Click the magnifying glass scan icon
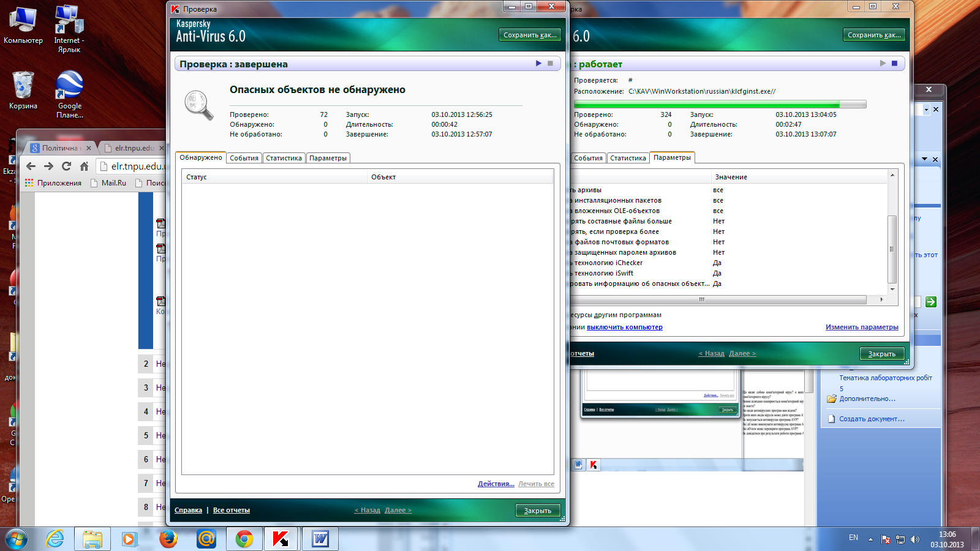 point(199,105)
